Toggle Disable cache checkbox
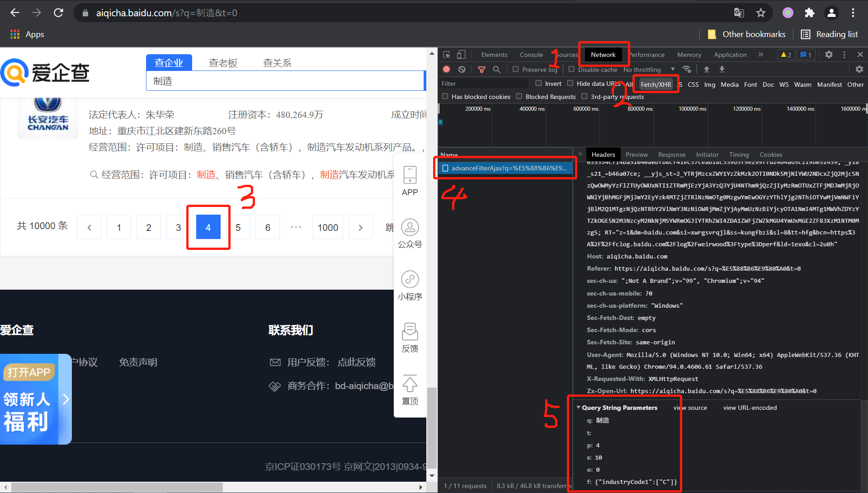Image resolution: width=868 pixels, height=493 pixels. point(571,69)
